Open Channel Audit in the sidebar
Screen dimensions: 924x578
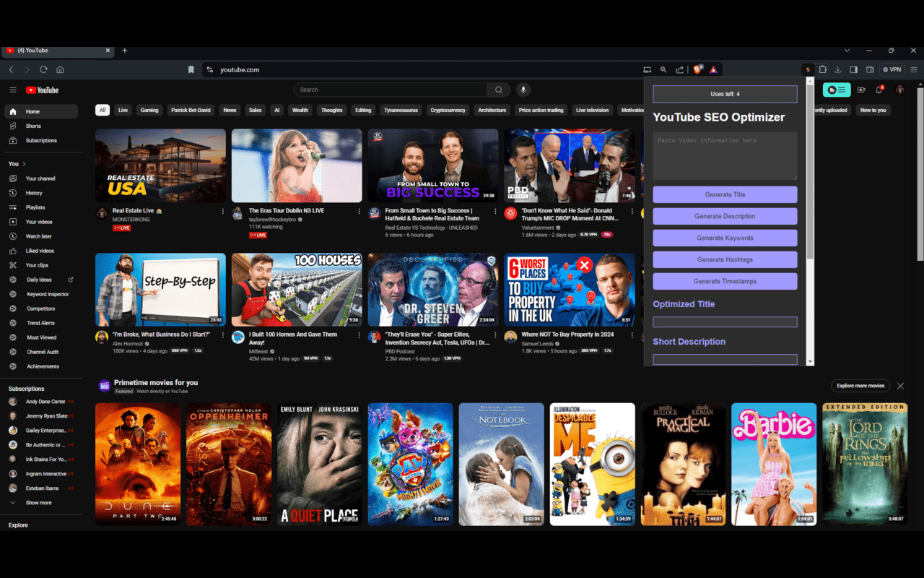pos(41,352)
